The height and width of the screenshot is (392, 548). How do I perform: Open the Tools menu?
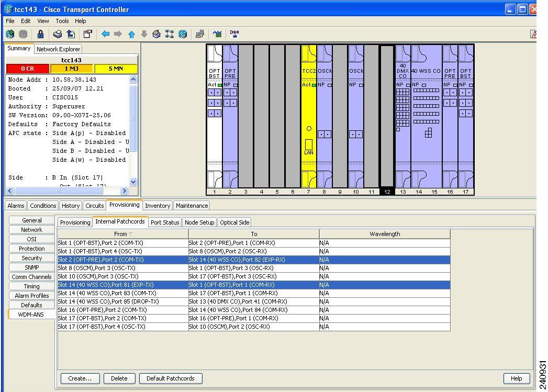(x=62, y=21)
